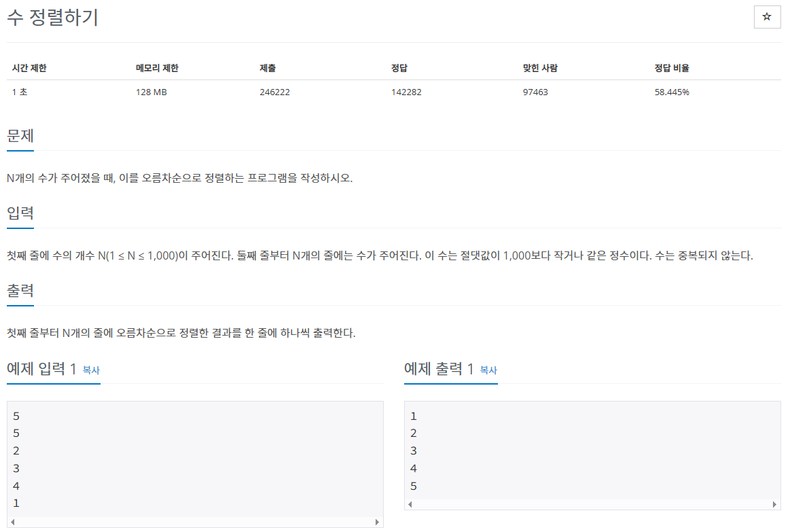The height and width of the screenshot is (532, 792).
Task: Click the 예제 입력 1 heading
Action: click(x=41, y=369)
